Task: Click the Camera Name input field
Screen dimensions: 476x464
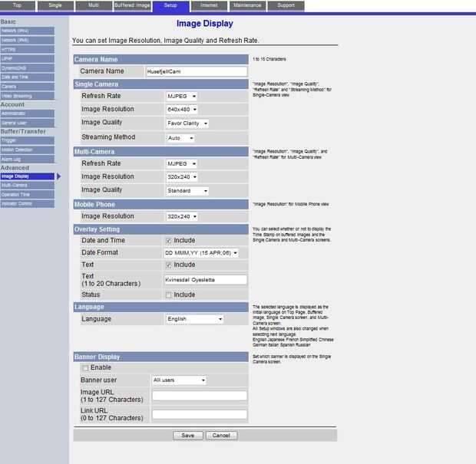Action: click(x=197, y=72)
